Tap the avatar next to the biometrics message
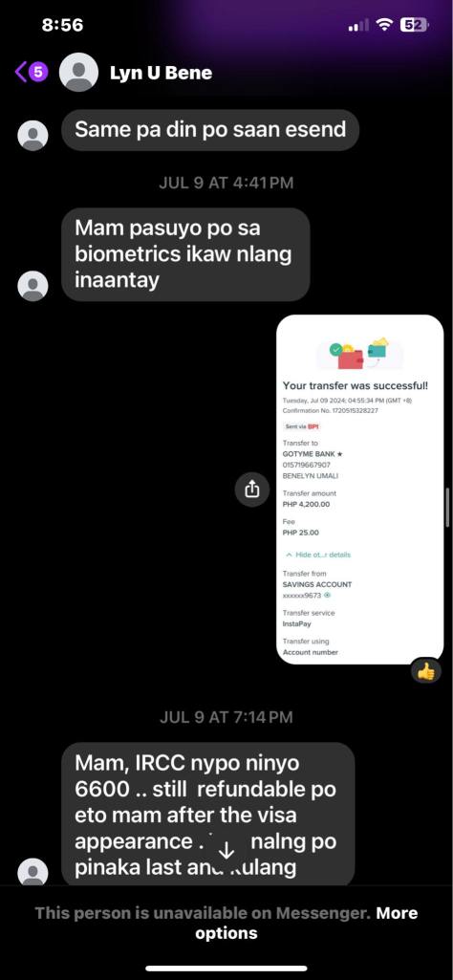This screenshot has height=980, width=453. click(32, 286)
